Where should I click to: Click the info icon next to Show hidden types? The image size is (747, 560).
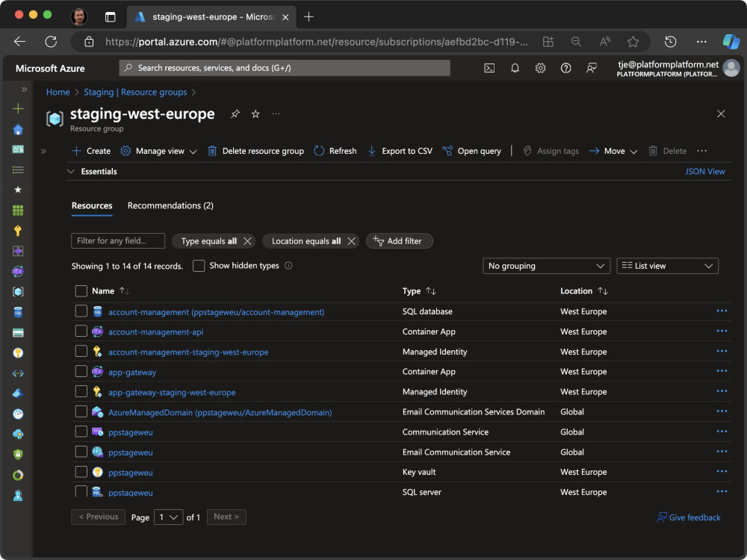288,266
